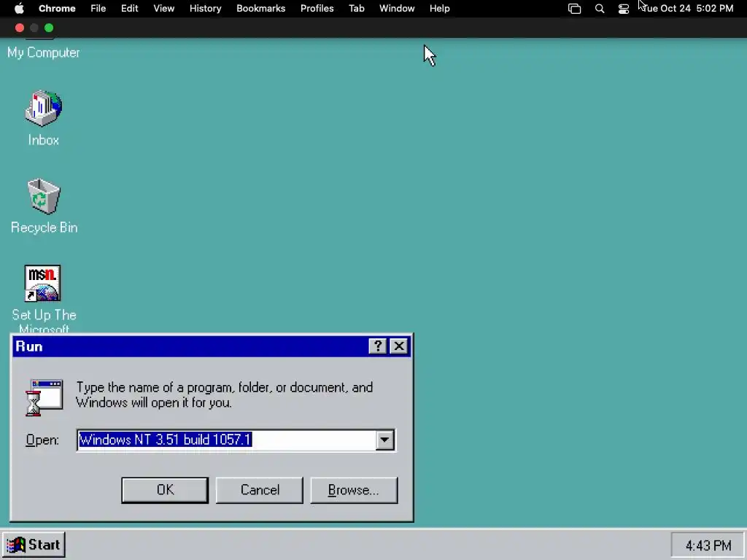747x560 pixels.
Task: Click the Open: label in Run dialog
Action: (42, 440)
